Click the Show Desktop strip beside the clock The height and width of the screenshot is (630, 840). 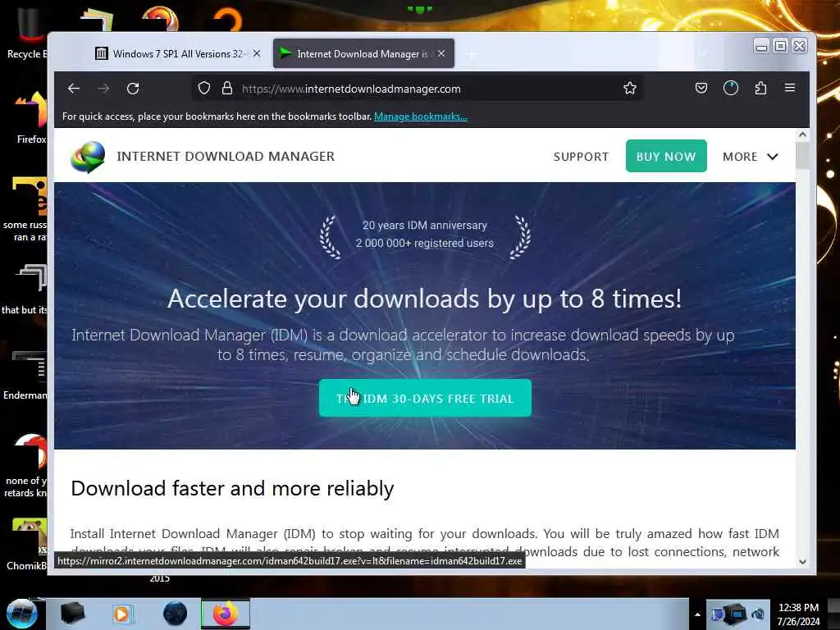coord(834,614)
